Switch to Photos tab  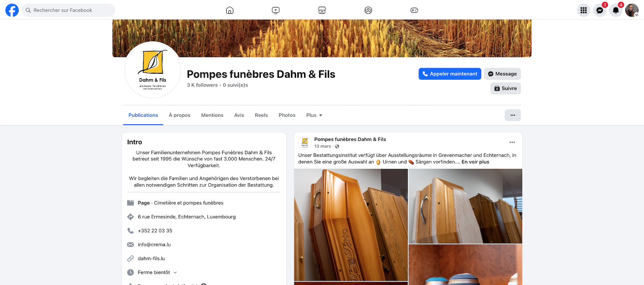tap(287, 115)
